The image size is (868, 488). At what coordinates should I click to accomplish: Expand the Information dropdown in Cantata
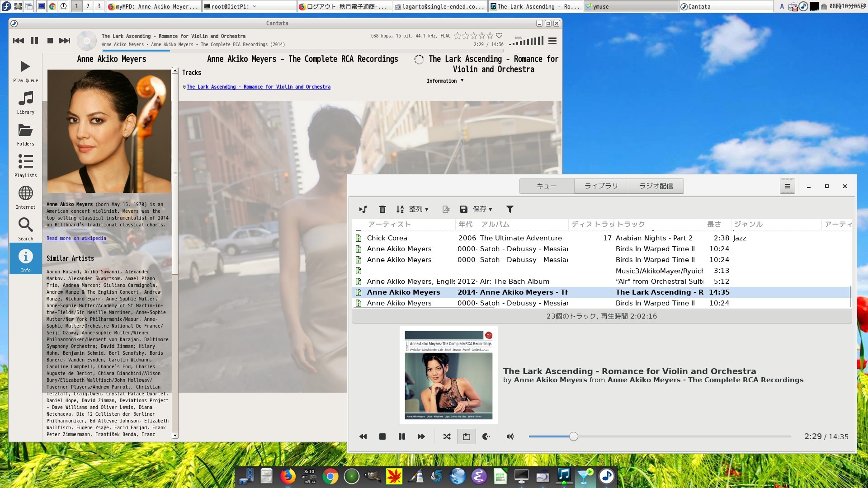pos(445,81)
